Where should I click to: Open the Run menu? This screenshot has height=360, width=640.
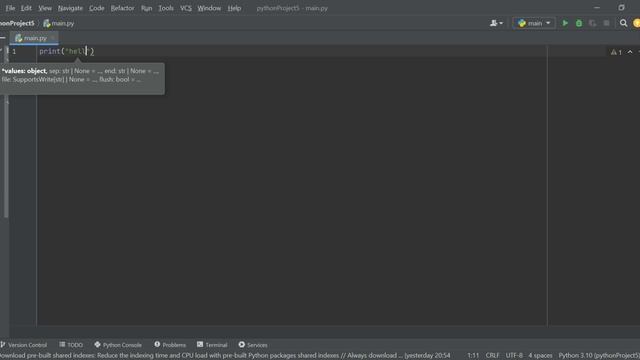(x=147, y=8)
